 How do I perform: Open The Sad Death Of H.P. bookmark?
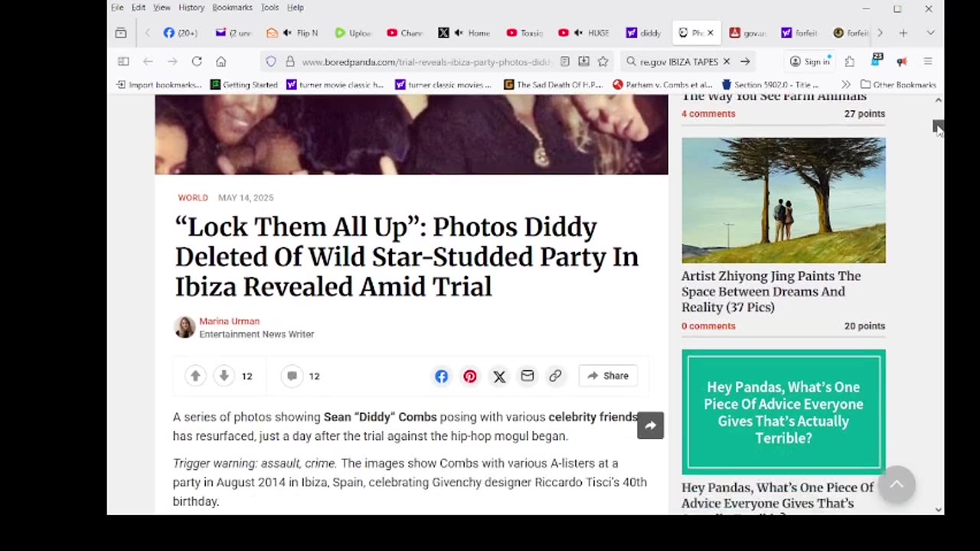[x=554, y=85]
